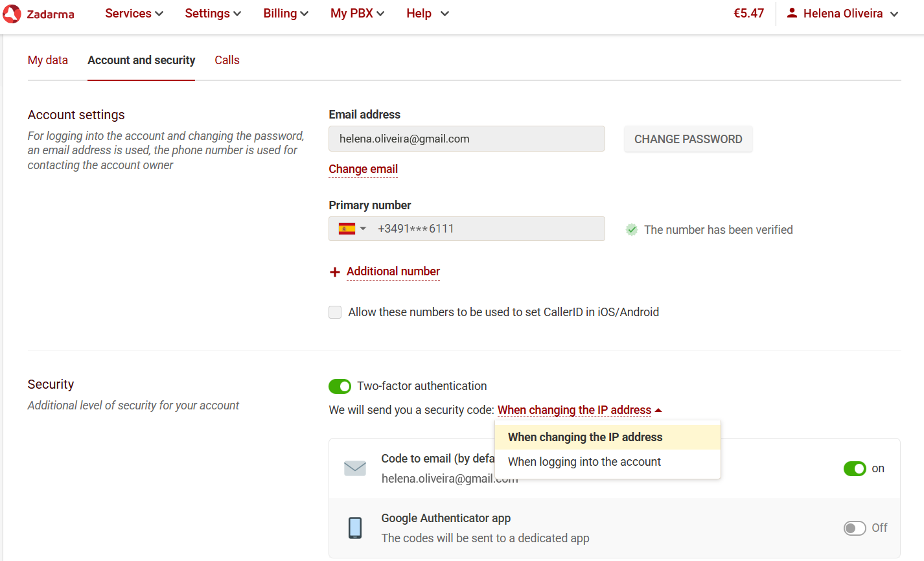Viewport: 924px width, 561px height.
Task: Click the red collapse arrow after the security dropdown
Action: (660, 409)
